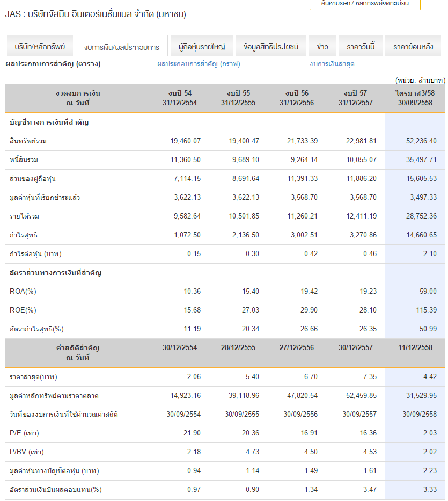
Task: Click the JAS company name heading
Action: point(96,14)
